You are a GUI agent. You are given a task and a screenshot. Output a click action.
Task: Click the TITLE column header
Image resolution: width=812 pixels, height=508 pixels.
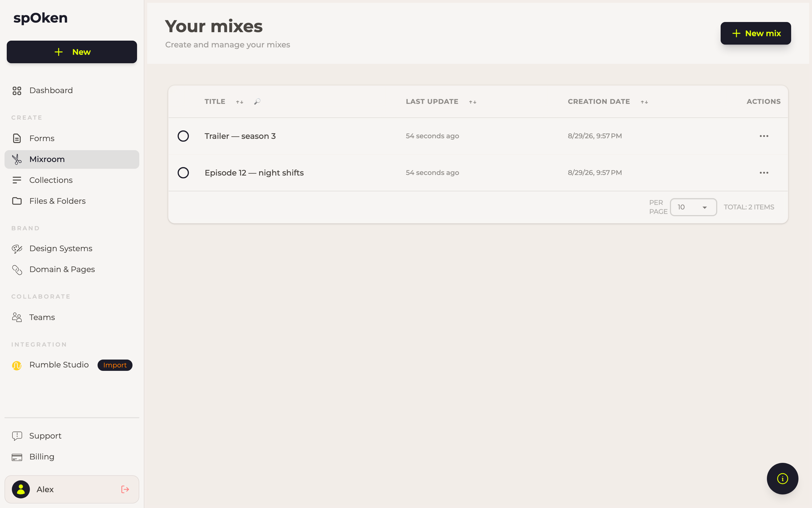pyautogui.click(x=215, y=102)
